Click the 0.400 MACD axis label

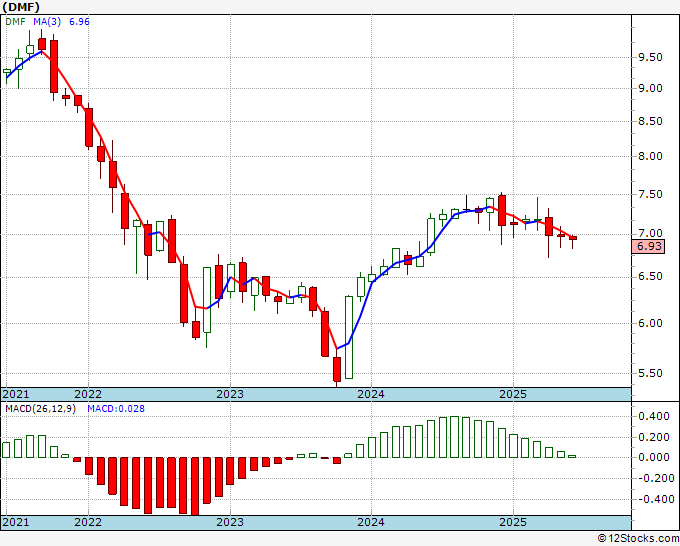coord(654,417)
